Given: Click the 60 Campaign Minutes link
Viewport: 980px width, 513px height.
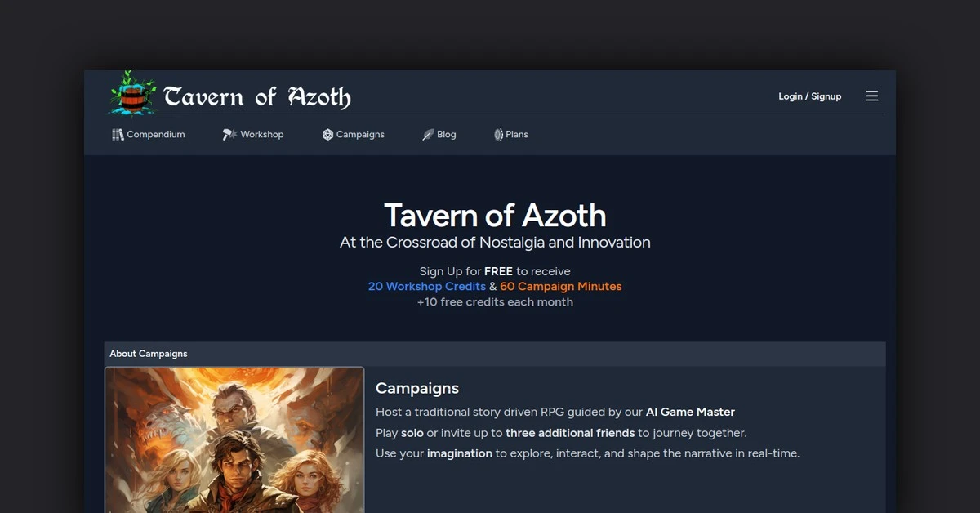Looking at the screenshot, I should [x=561, y=286].
